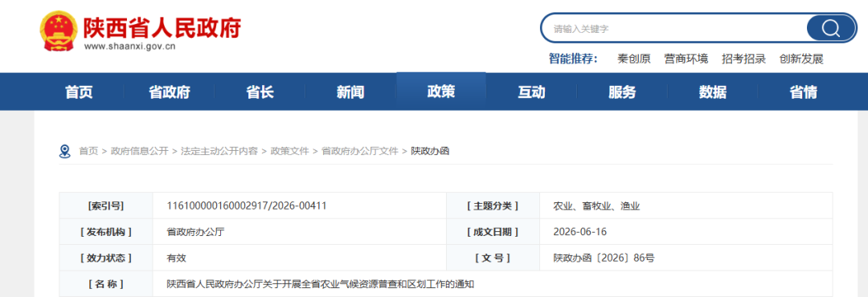Click the national emblem logo
This screenshot has height=297, width=868.
(x=59, y=31)
